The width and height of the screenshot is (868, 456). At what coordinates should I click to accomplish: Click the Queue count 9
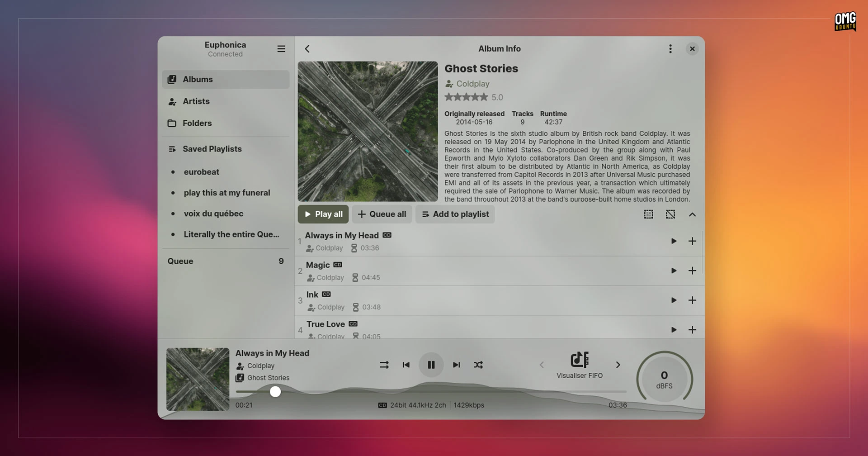(x=281, y=261)
